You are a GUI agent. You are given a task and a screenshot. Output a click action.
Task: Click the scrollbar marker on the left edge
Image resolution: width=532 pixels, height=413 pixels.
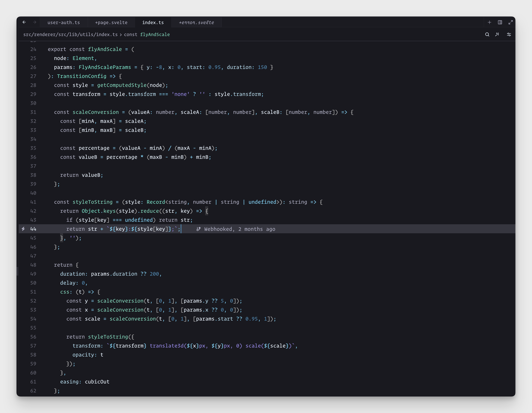(18, 271)
